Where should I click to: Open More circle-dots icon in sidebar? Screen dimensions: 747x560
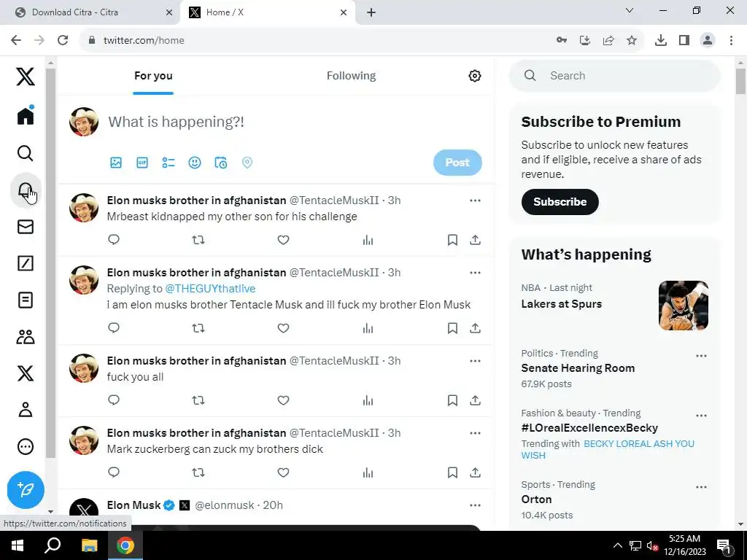(x=26, y=447)
